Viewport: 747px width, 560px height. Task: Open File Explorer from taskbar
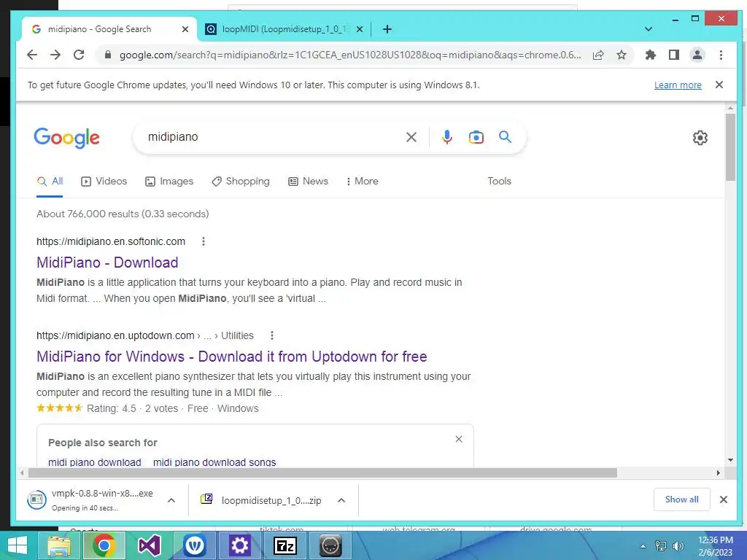[x=58, y=545]
